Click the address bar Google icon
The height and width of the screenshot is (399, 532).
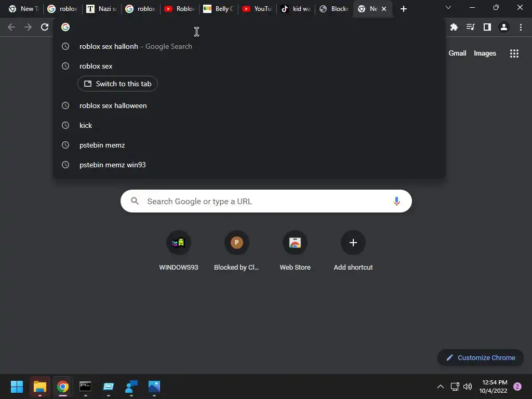coord(65,27)
